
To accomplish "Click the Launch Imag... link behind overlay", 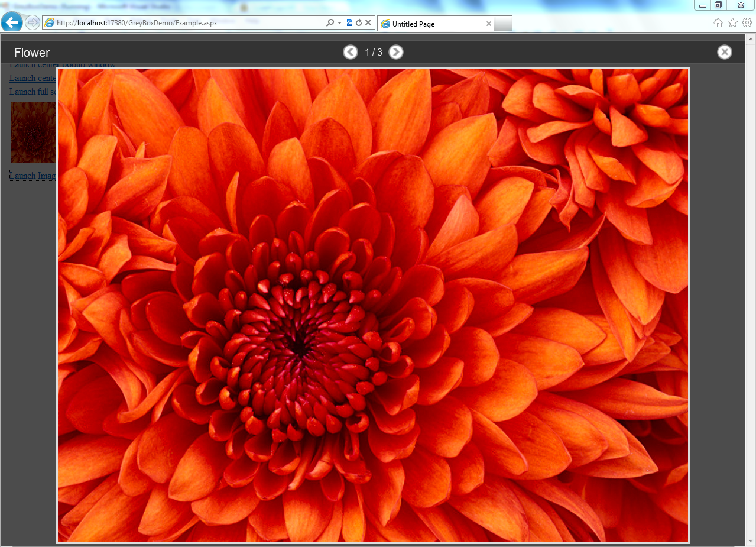I will [x=33, y=176].
